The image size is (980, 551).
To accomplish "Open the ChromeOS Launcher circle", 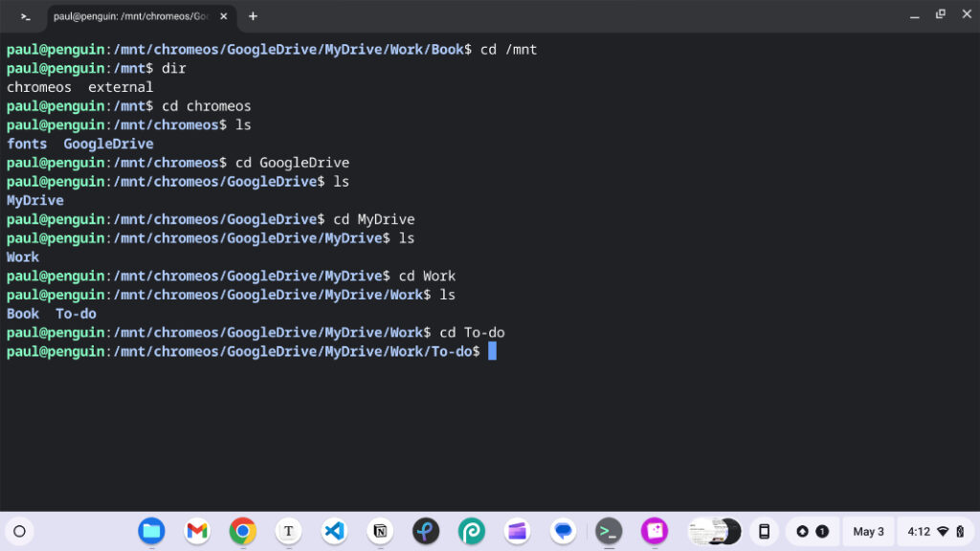I will [x=19, y=531].
